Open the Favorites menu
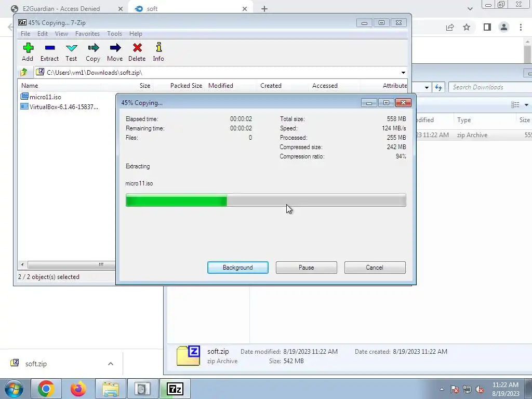532x399 pixels. click(87, 34)
